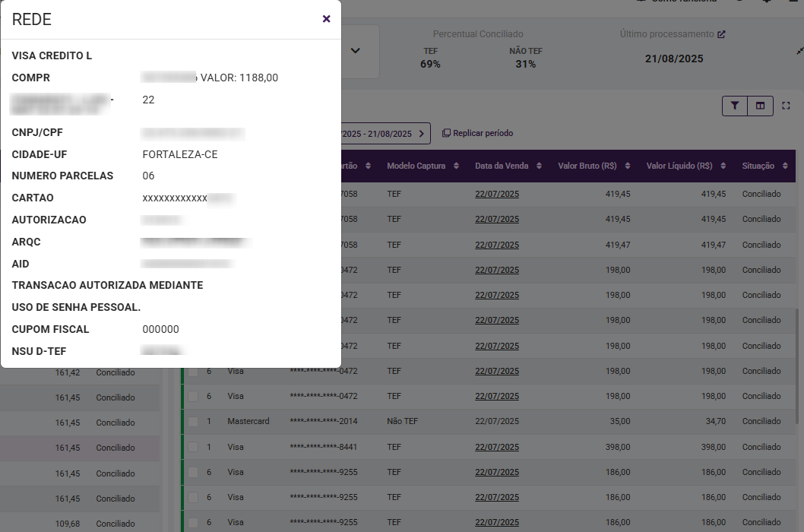Screen dimensions: 804x532
Task: Click the Conciliado status in the Mastercard row
Action: tap(761, 421)
